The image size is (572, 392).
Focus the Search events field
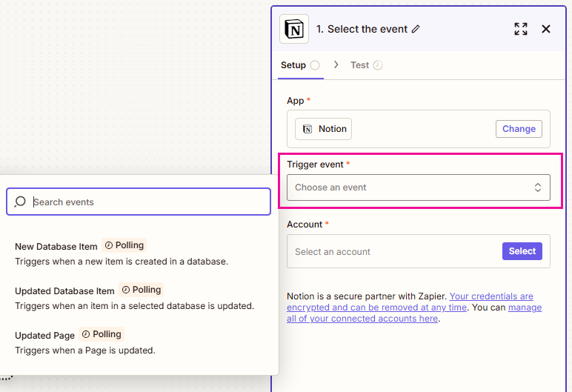(148, 202)
